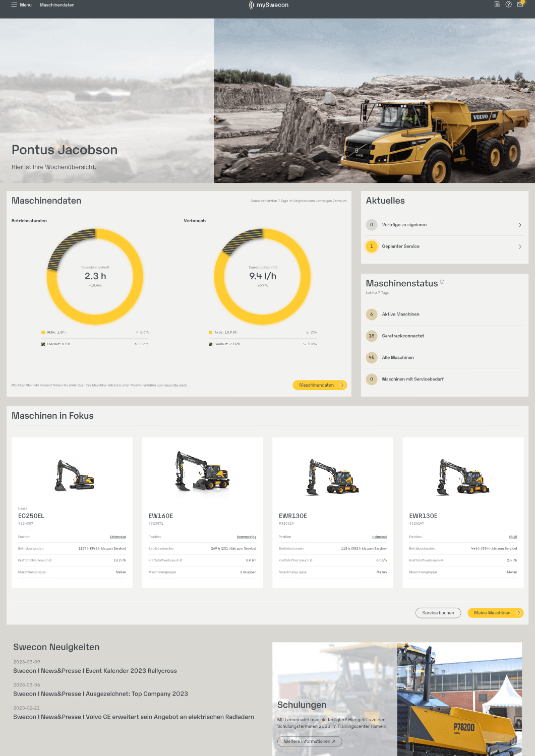Click the '2 Gruppen' machine group value
This screenshot has height=756, width=535.
click(248, 573)
